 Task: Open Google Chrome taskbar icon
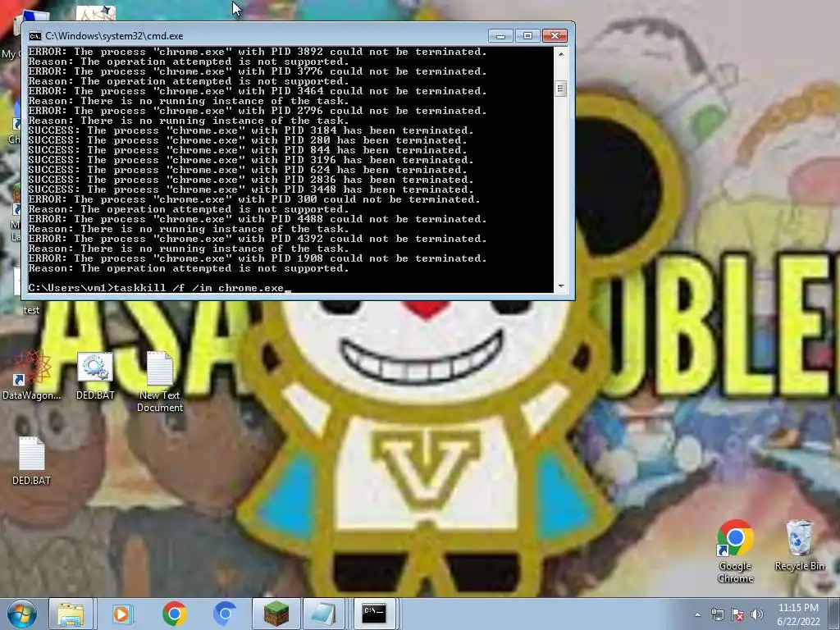point(174,614)
